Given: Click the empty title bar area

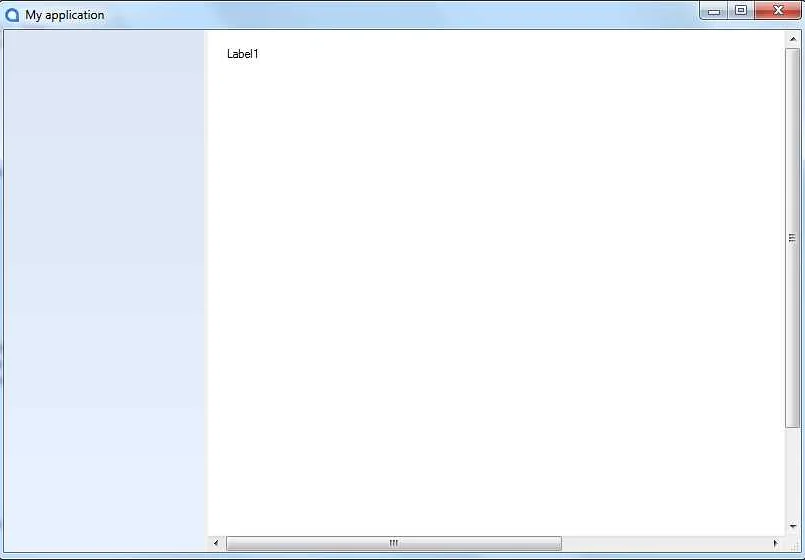Looking at the screenshot, I should point(400,14).
